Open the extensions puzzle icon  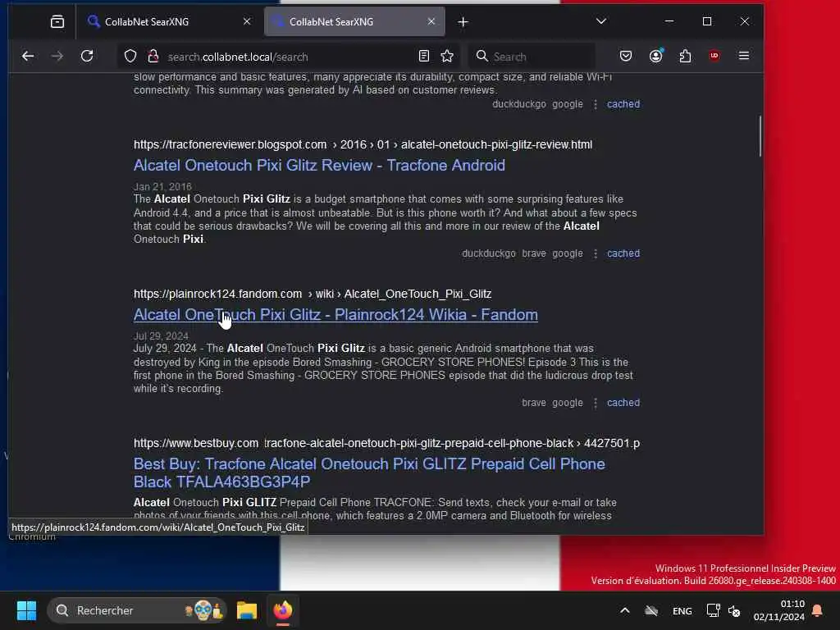[685, 57]
